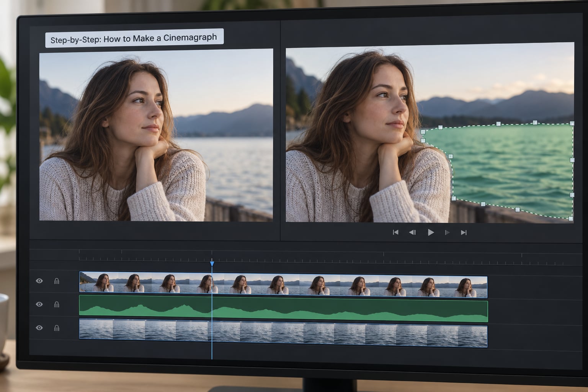Click the Play button under the preview
588x392 pixels.
(x=431, y=232)
